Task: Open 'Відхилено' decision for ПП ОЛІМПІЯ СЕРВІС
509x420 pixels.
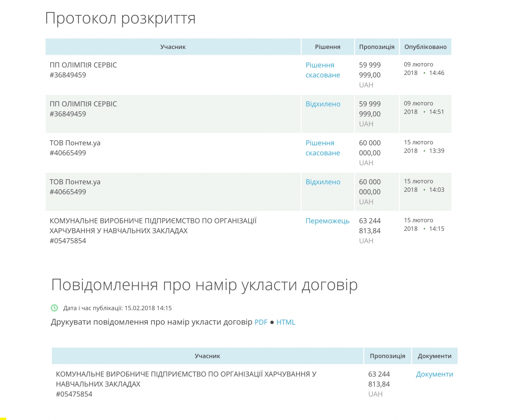Action: pos(323,104)
